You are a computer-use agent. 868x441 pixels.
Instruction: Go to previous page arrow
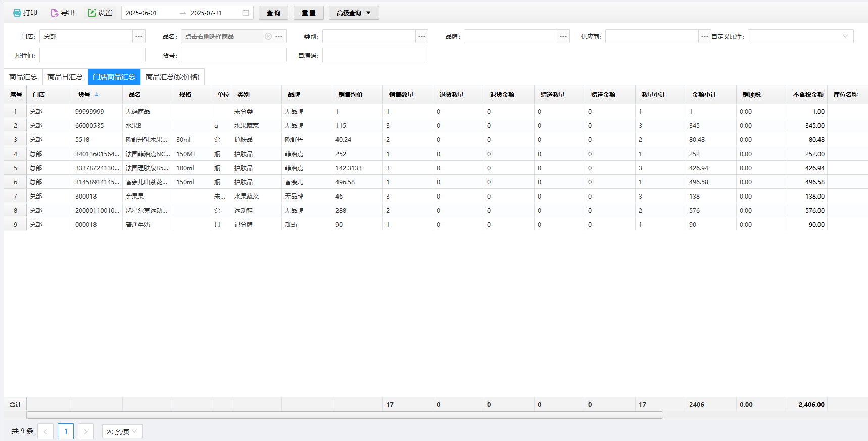coord(45,431)
